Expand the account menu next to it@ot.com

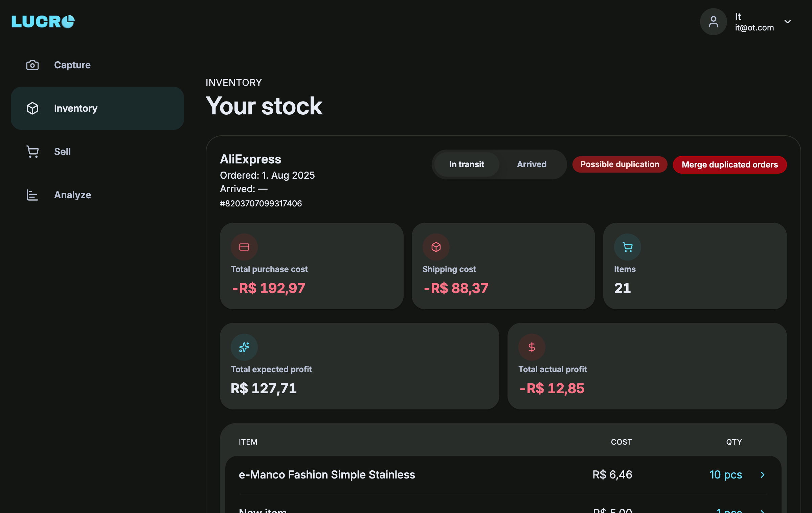788,22
